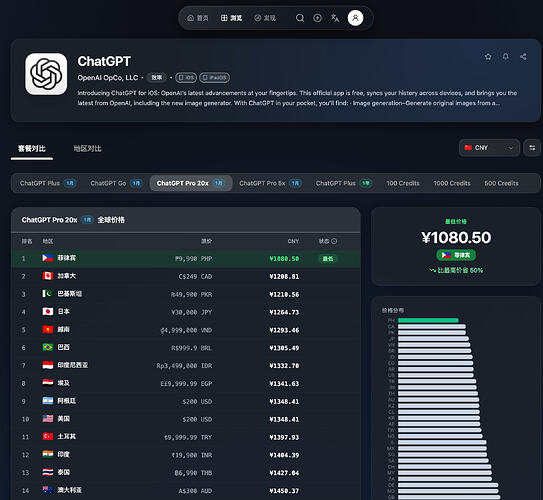Click the Philippines flag in row 1
Screen dimensions: 543x500
point(48,258)
